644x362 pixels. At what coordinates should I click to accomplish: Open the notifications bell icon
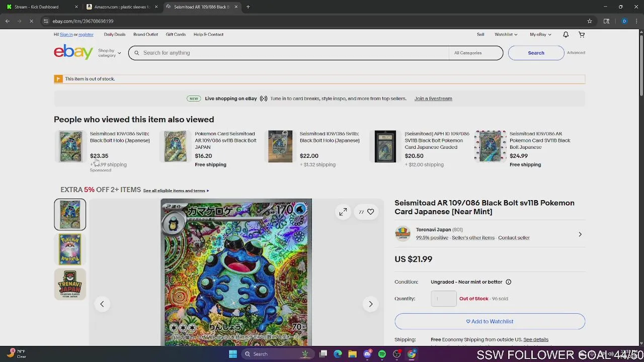pyautogui.click(x=566, y=34)
